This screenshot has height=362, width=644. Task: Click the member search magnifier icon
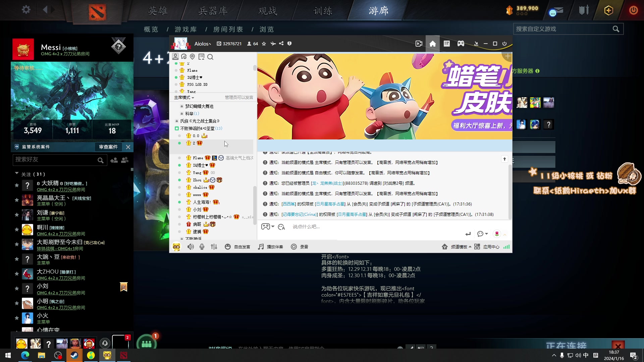point(210,57)
